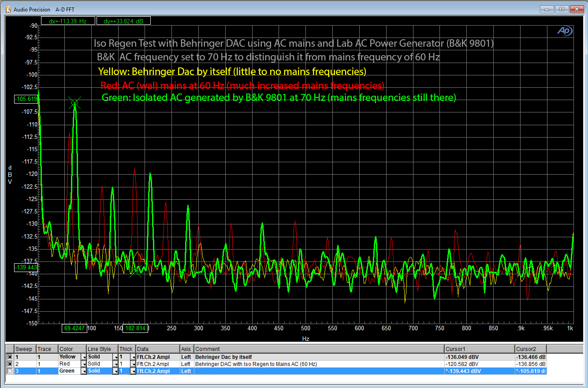Open Thick dropdown for sweep 3 row

pyautogui.click(x=133, y=371)
